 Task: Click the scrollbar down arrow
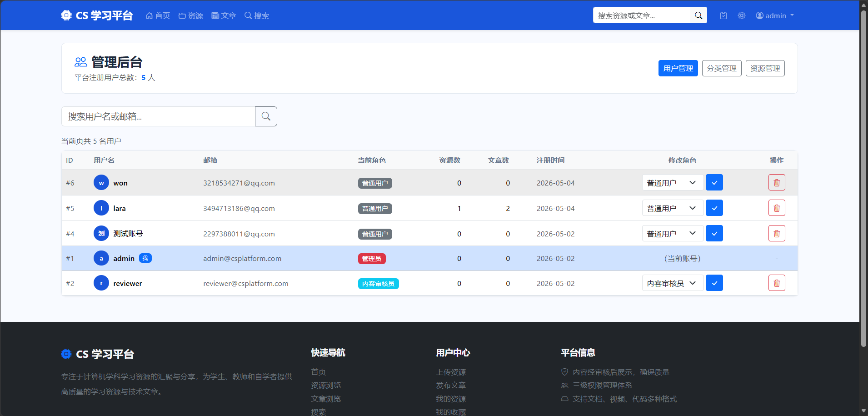(x=863, y=411)
